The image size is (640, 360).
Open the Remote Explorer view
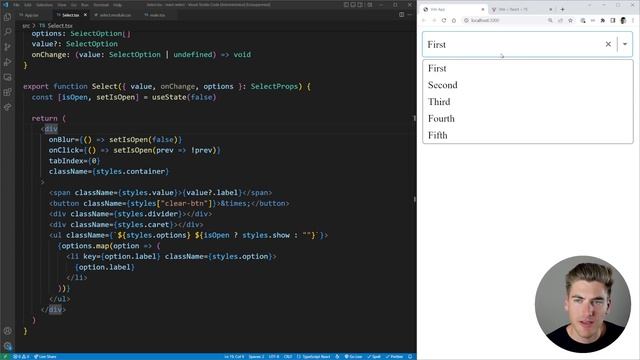click(7, 77)
